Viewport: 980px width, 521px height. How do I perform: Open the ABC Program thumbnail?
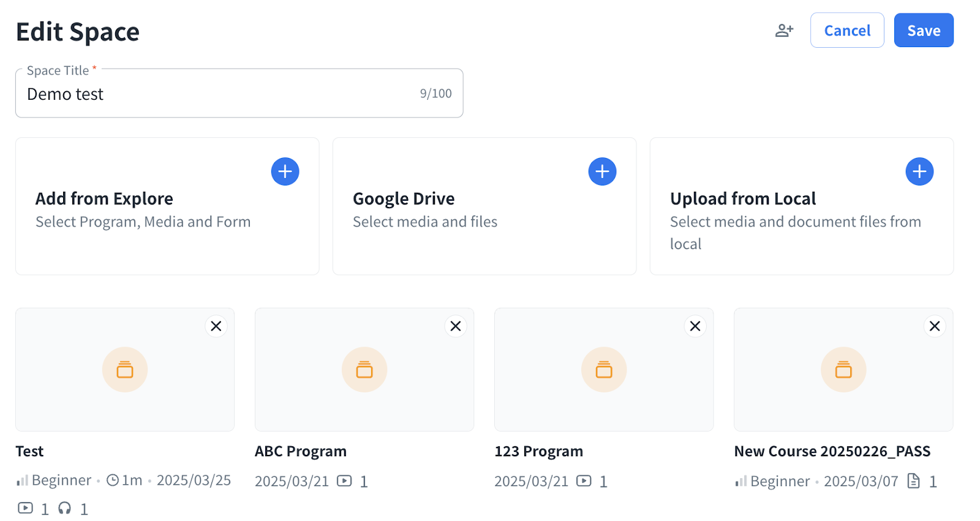tap(364, 370)
